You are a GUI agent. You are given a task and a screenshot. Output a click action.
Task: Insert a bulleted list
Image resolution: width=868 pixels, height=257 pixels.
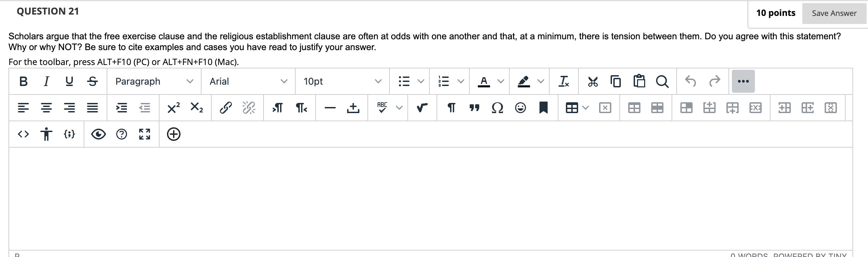(x=404, y=81)
